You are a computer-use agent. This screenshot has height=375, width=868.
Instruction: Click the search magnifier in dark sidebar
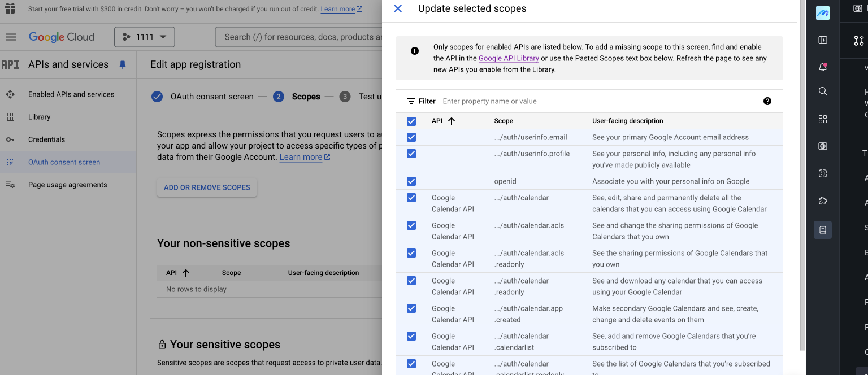tap(823, 91)
